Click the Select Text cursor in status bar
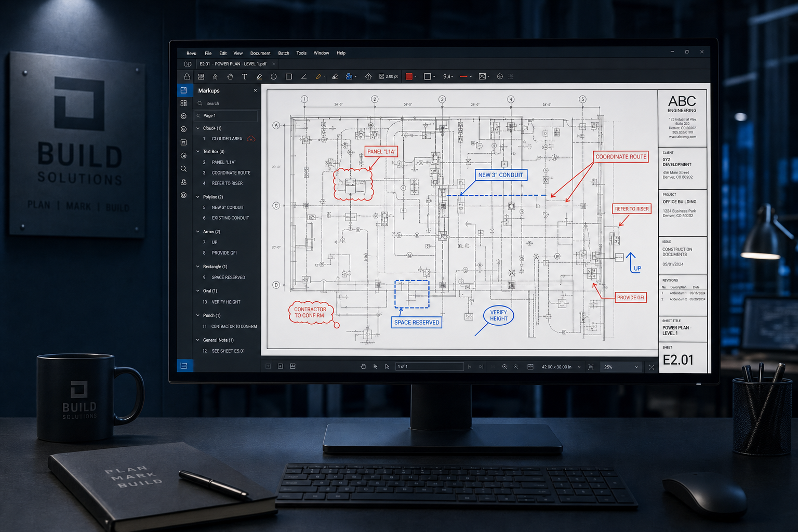The image size is (798, 532). [375, 366]
